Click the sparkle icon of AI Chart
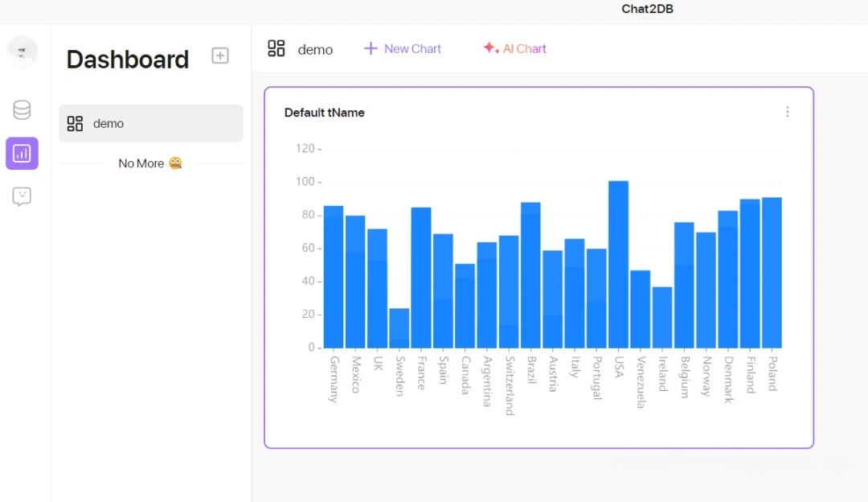 (490, 48)
